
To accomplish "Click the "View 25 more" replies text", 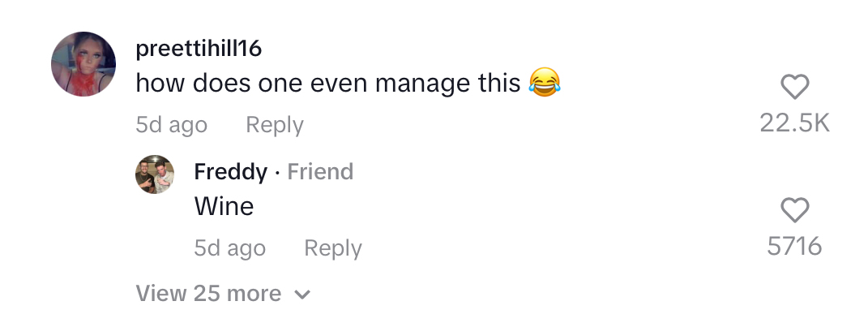I will pyautogui.click(x=208, y=294).
